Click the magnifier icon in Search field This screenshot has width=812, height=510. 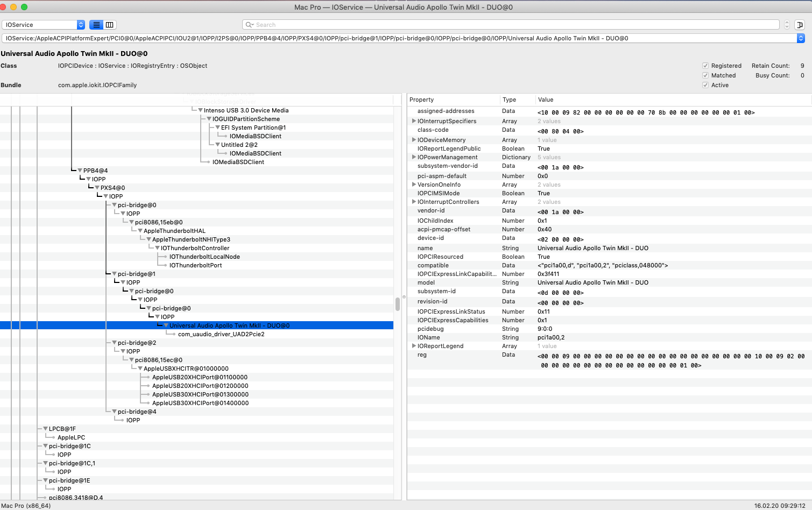point(250,25)
